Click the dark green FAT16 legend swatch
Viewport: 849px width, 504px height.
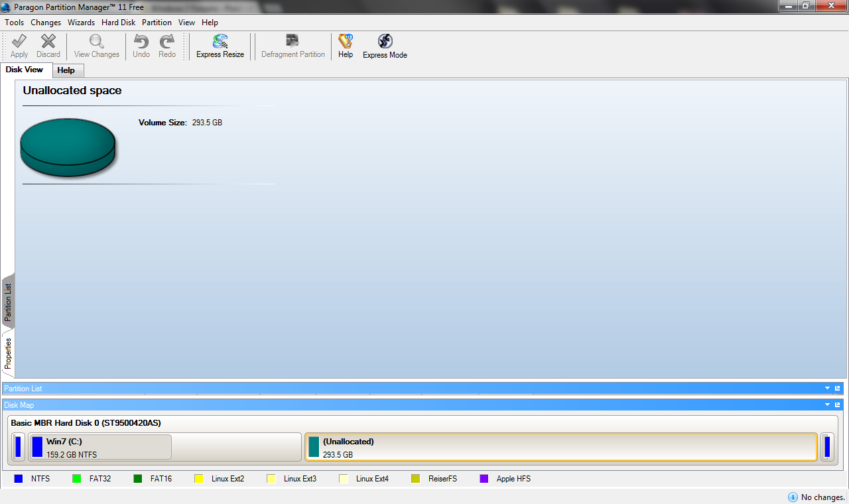point(138,479)
